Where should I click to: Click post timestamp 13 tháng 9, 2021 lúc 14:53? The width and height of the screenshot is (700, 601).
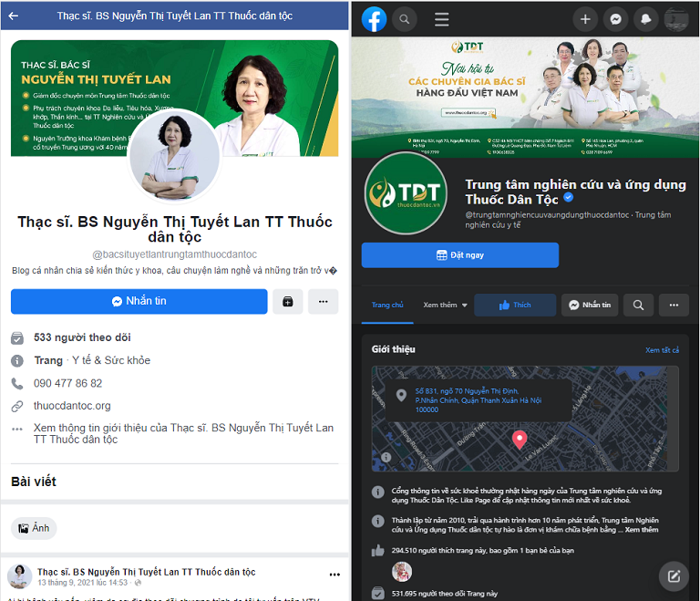pos(83,583)
